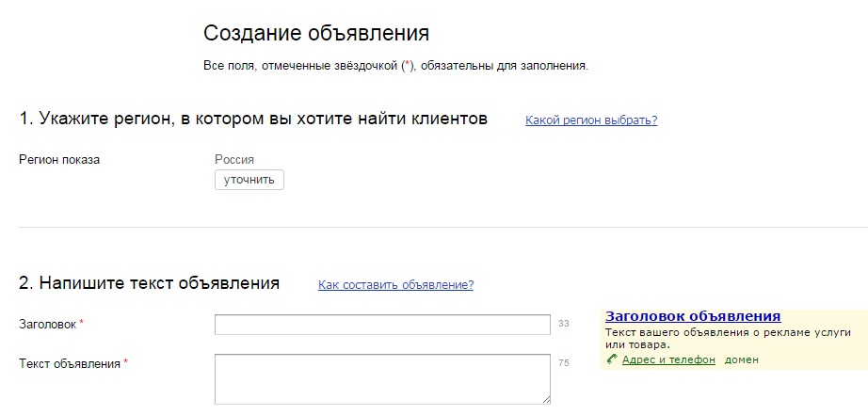Click the heading '2. Напишите текст объявления'
Viewport: 868px width, 415px height.
coord(149,283)
